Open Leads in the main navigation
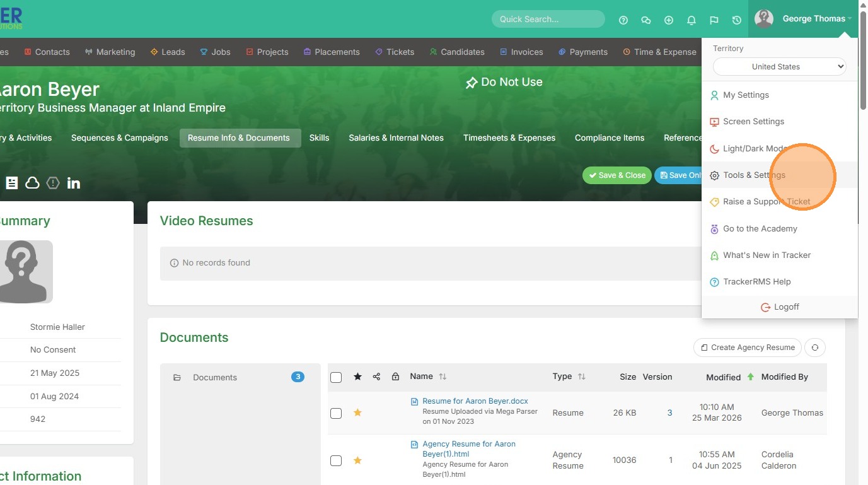Viewport: 868px width, 485px height. tap(168, 52)
